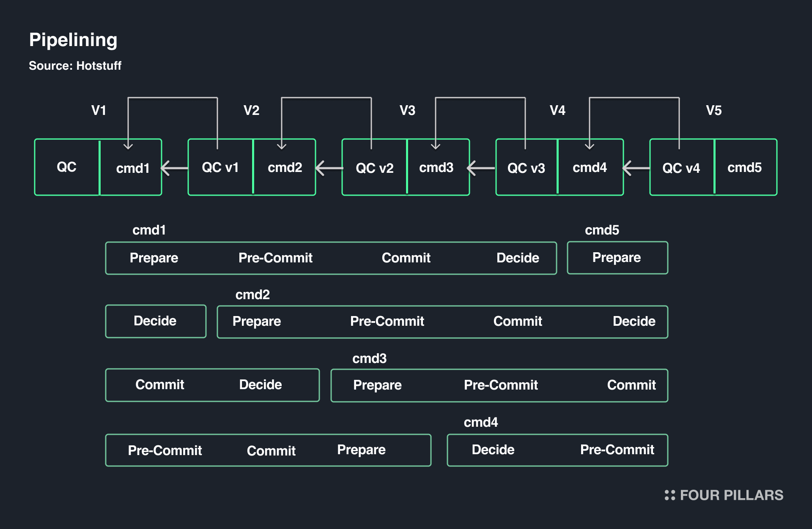The width and height of the screenshot is (812, 529).
Task: Select the cmd3 label above its phase row
Action: click(369, 359)
